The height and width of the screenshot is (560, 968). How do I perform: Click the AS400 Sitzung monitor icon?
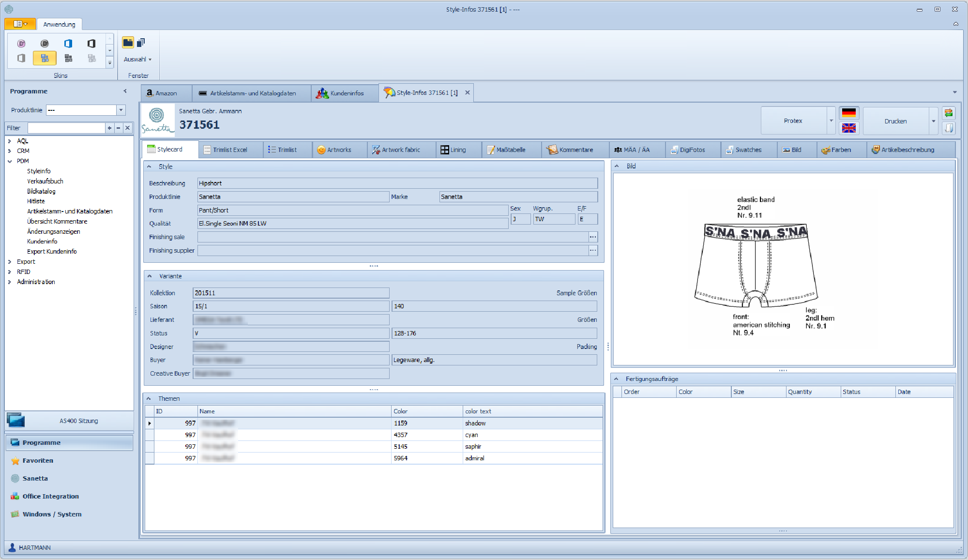[15, 421]
